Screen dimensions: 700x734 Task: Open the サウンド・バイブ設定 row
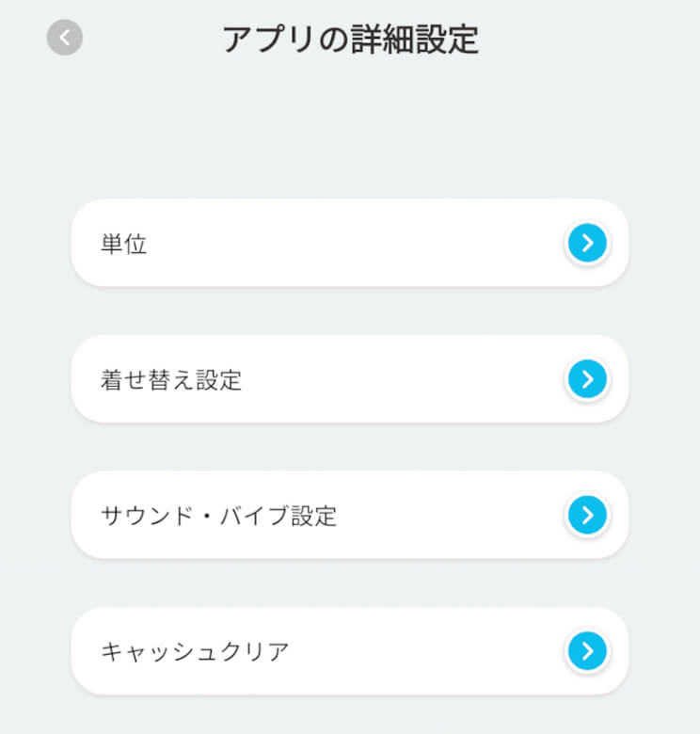pos(349,515)
